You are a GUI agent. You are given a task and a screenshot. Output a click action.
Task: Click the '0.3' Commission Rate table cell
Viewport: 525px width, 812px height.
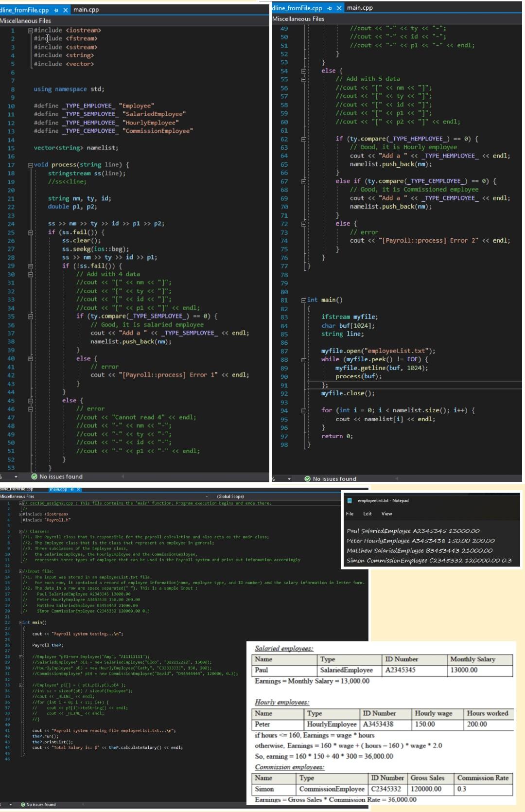[483, 789]
